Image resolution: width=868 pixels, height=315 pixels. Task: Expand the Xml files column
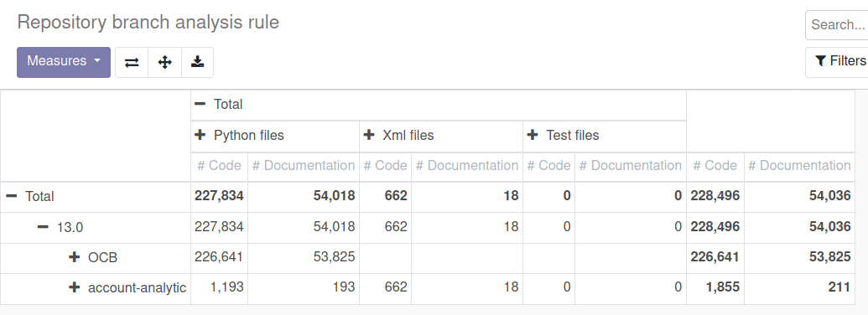click(x=440, y=136)
